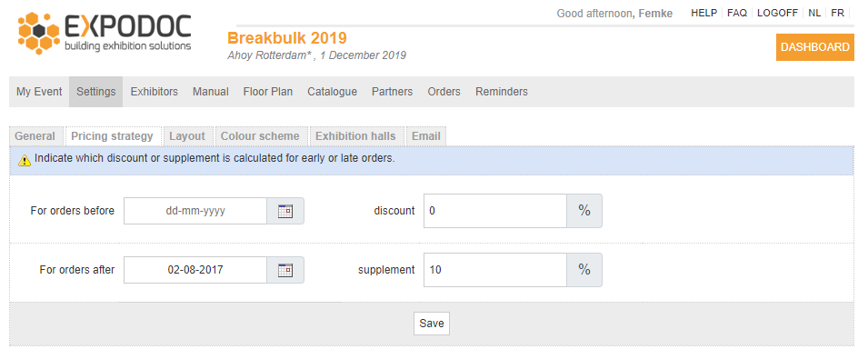868x349 pixels.
Task: Switch language to NL
Action: click(814, 13)
